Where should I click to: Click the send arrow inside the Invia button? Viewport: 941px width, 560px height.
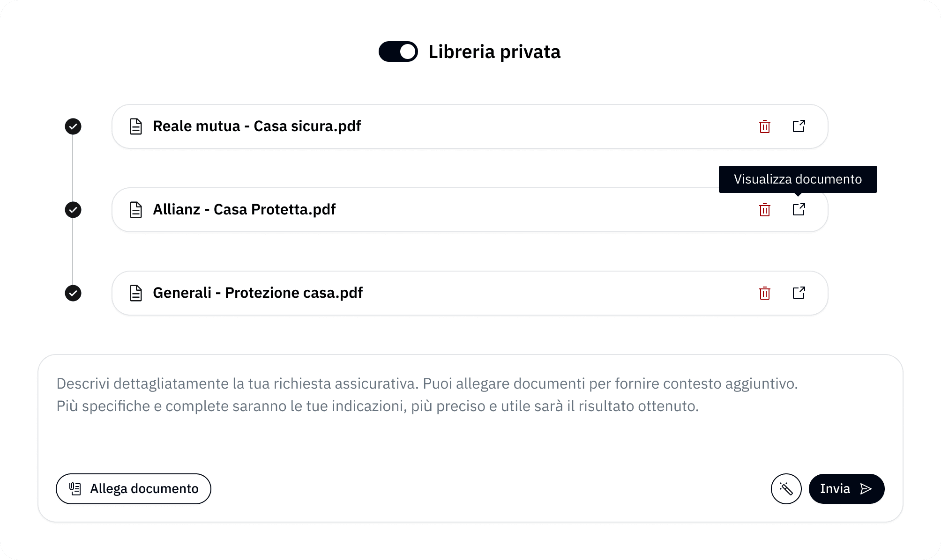[x=865, y=488]
